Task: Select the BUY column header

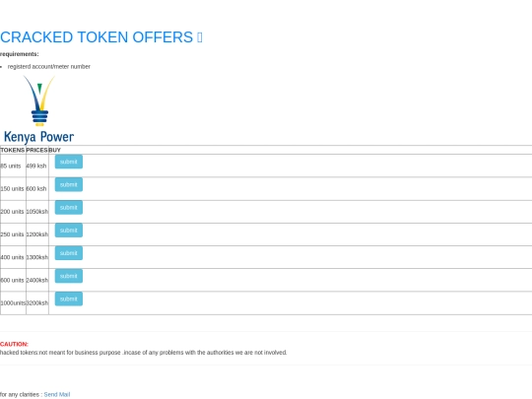Action: coord(54,150)
